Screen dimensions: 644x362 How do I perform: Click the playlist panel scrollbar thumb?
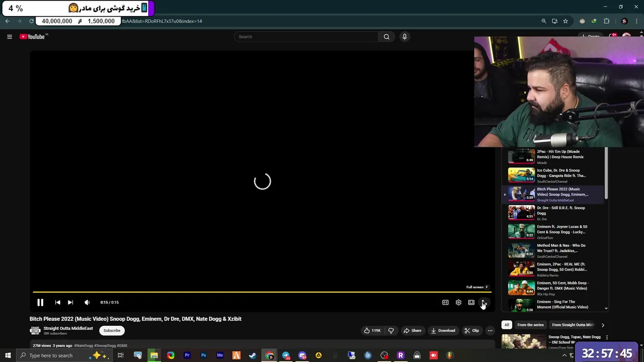(606, 173)
